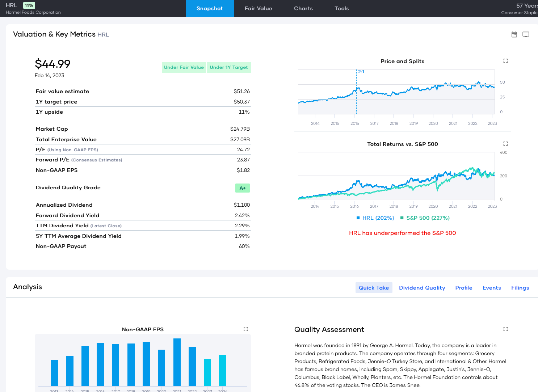Expand the Quality Assessment section
The width and height of the screenshot is (538, 392).
[x=505, y=329]
